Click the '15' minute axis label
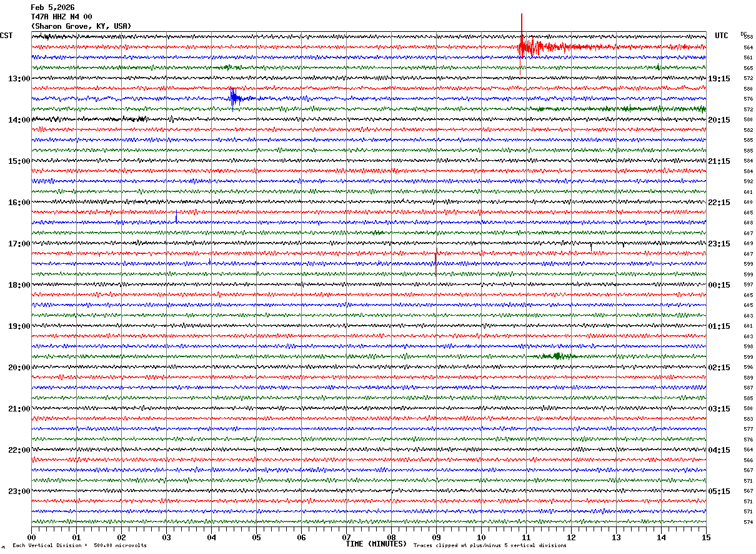The width and height of the screenshot is (756, 554). (706, 537)
